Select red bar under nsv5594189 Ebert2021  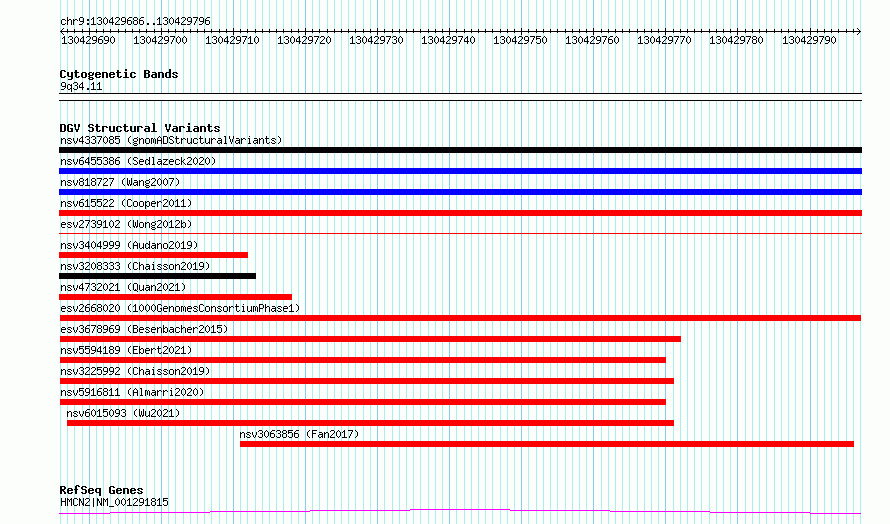tap(363, 360)
